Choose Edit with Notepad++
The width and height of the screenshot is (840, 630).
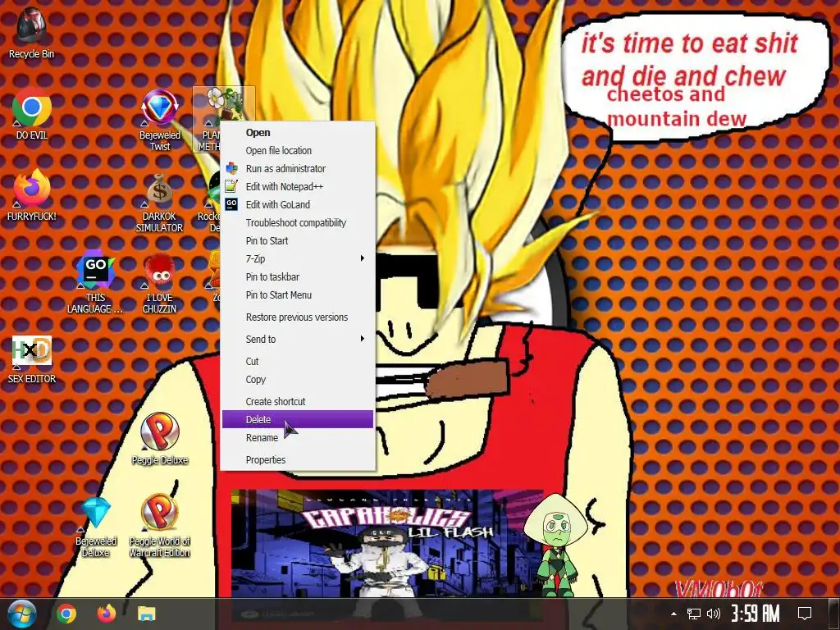(298, 186)
